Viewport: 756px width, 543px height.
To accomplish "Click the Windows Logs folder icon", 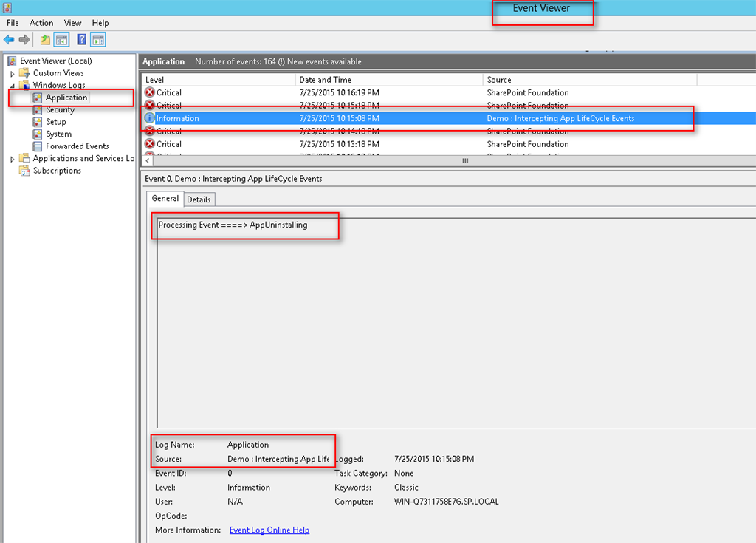I will coord(24,85).
